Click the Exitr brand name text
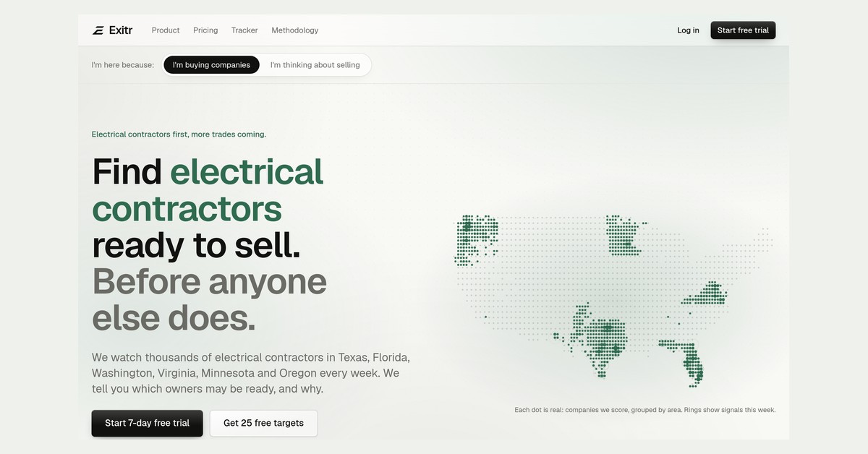 tap(120, 30)
